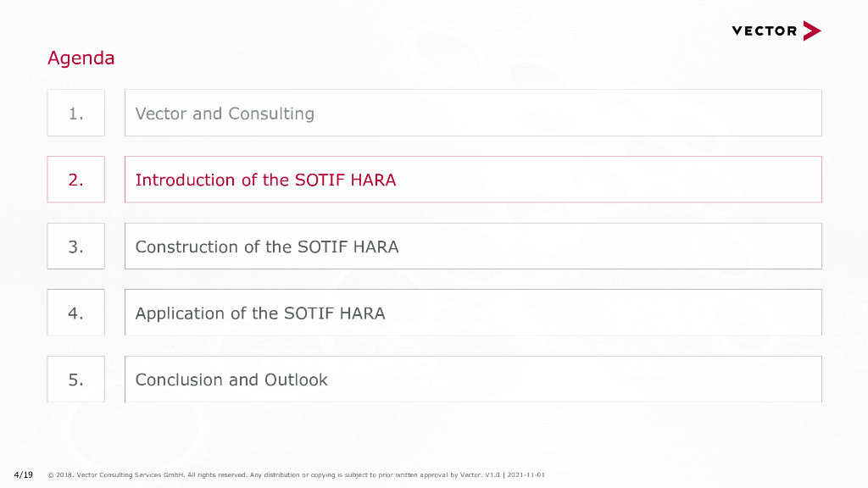Click the red Vector chevron logo icon

(x=811, y=31)
